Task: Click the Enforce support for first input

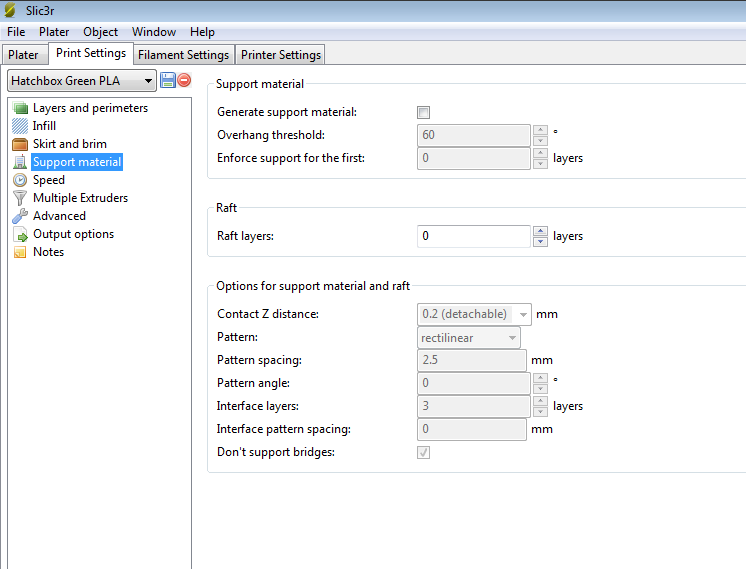Action: 474,158
